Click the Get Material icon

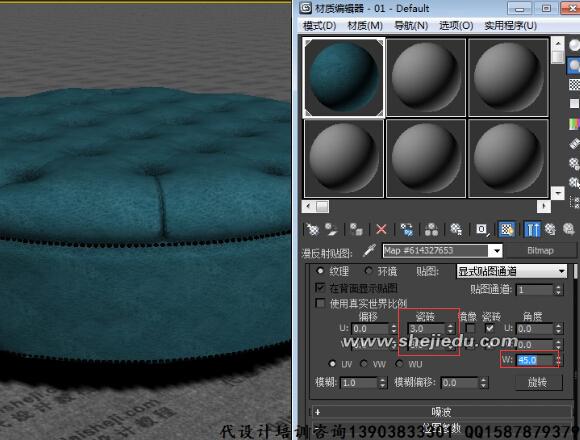click(313, 230)
